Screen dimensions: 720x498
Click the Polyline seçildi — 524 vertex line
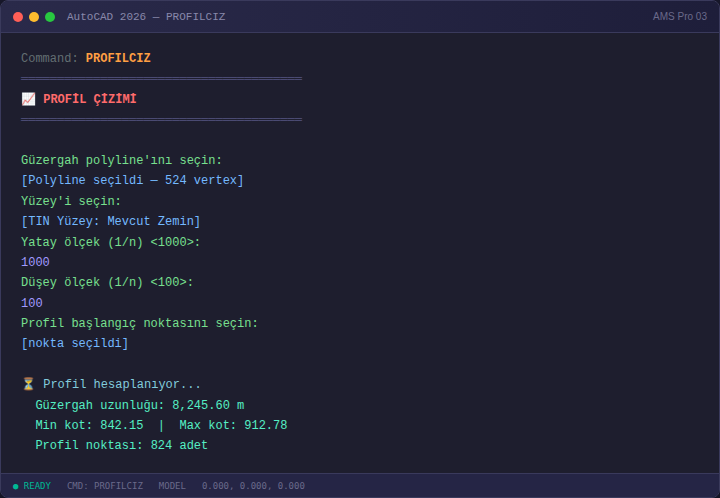(x=132, y=180)
